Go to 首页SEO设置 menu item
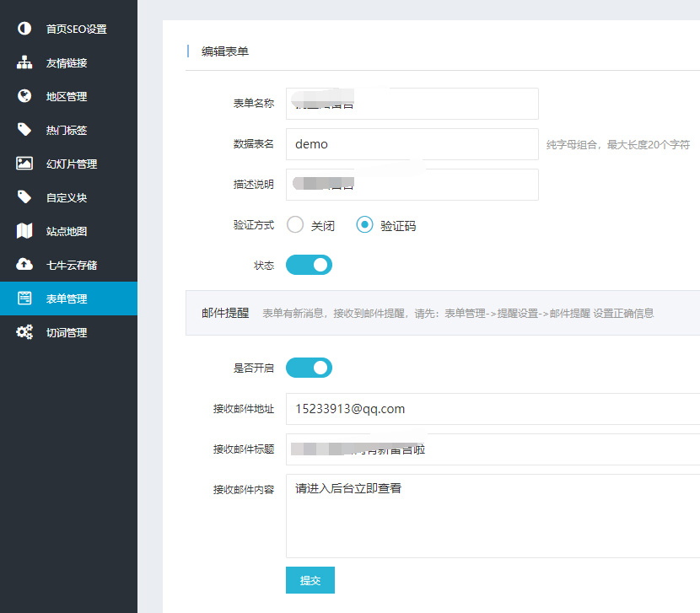The image size is (700, 613). click(x=76, y=29)
